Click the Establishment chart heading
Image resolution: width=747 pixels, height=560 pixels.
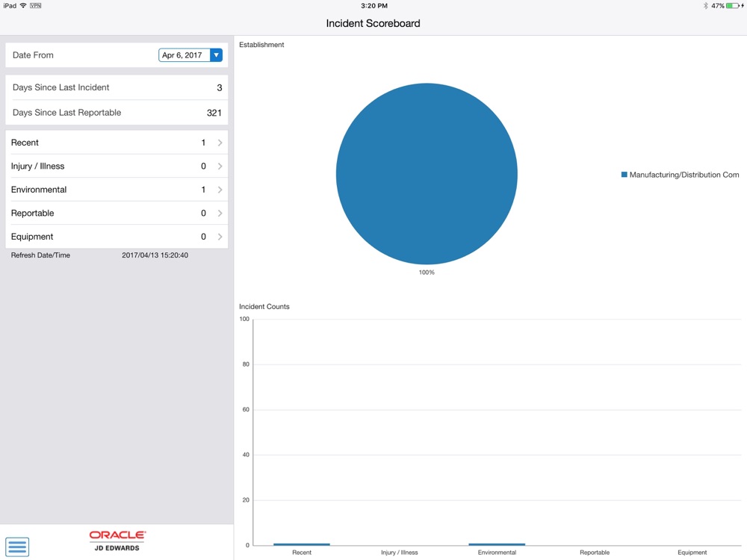pos(261,45)
